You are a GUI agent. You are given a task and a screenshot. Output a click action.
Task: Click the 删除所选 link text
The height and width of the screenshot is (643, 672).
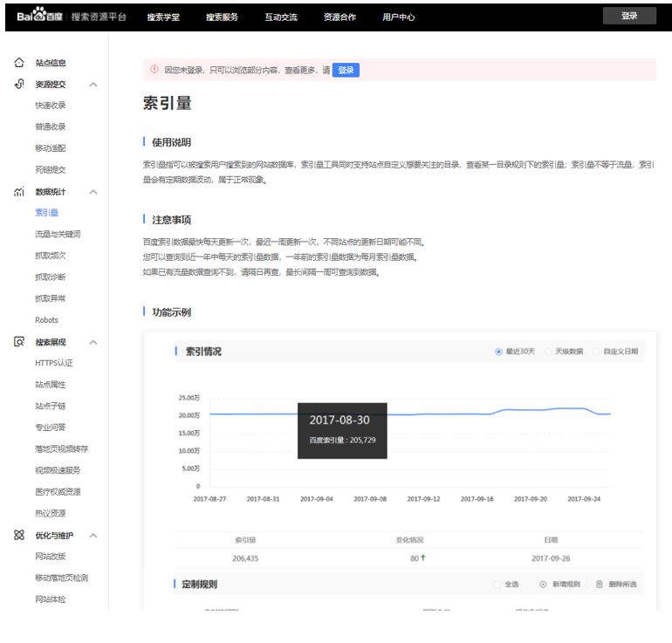click(623, 585)
